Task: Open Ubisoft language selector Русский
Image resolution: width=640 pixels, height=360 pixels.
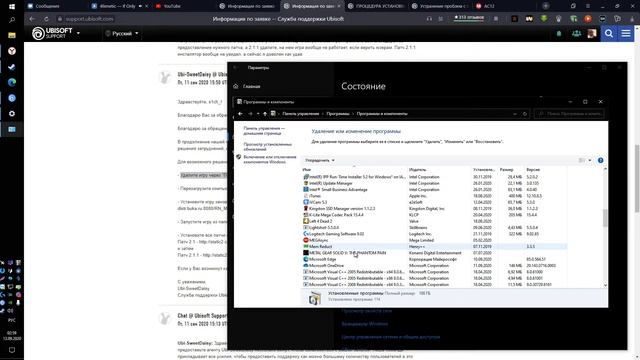Action: (x=122, y=33)
